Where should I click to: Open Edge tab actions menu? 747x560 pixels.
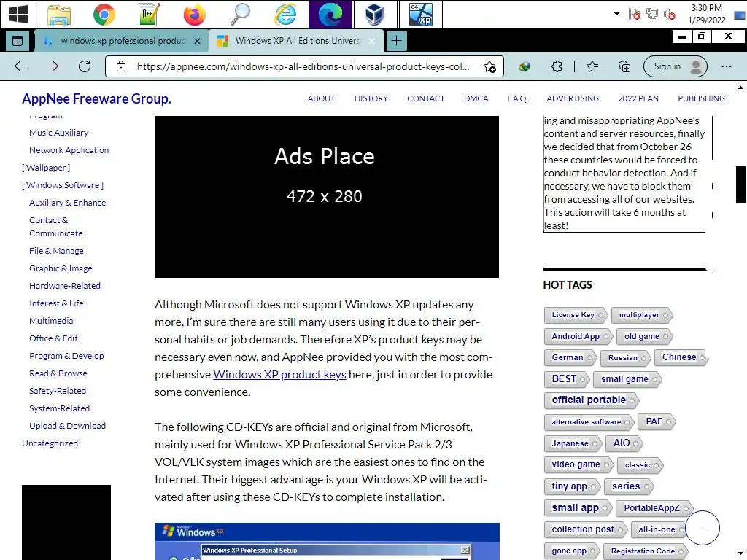(18, 41)
